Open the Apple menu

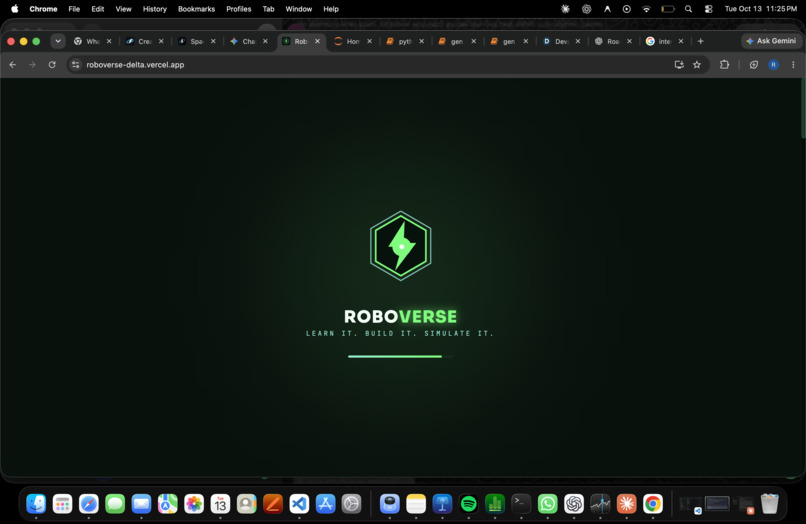[14, 9]
